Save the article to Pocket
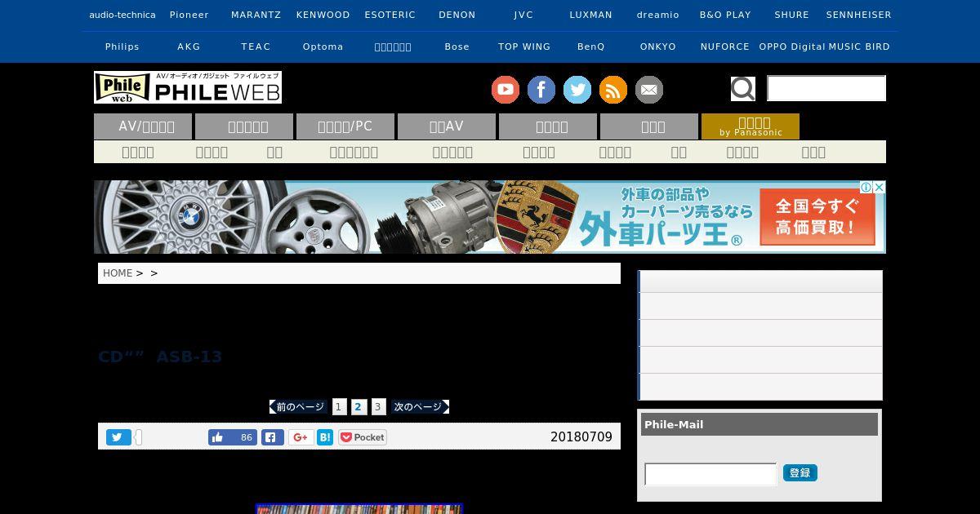980x514 pixels. (x=363, y=437)
